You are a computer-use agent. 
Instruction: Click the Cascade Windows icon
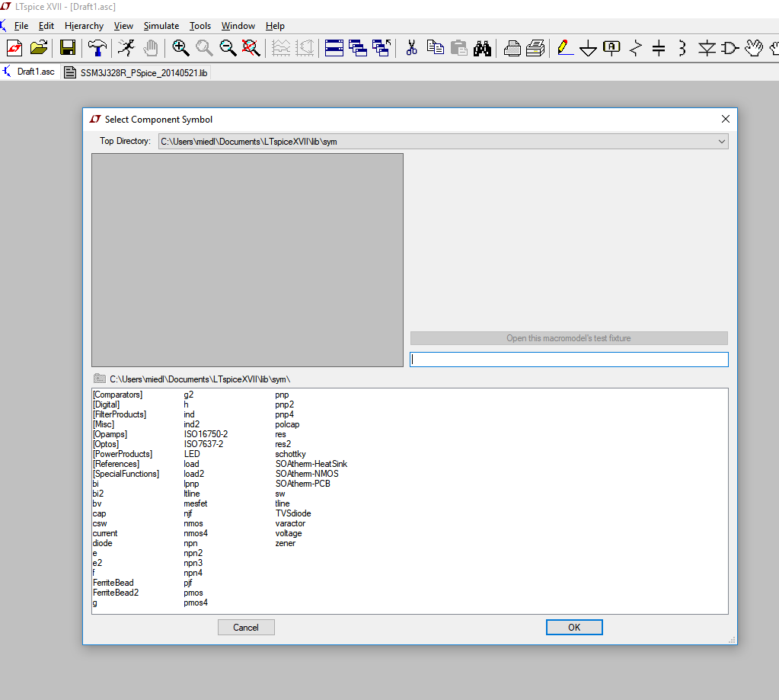coord(358,48)
